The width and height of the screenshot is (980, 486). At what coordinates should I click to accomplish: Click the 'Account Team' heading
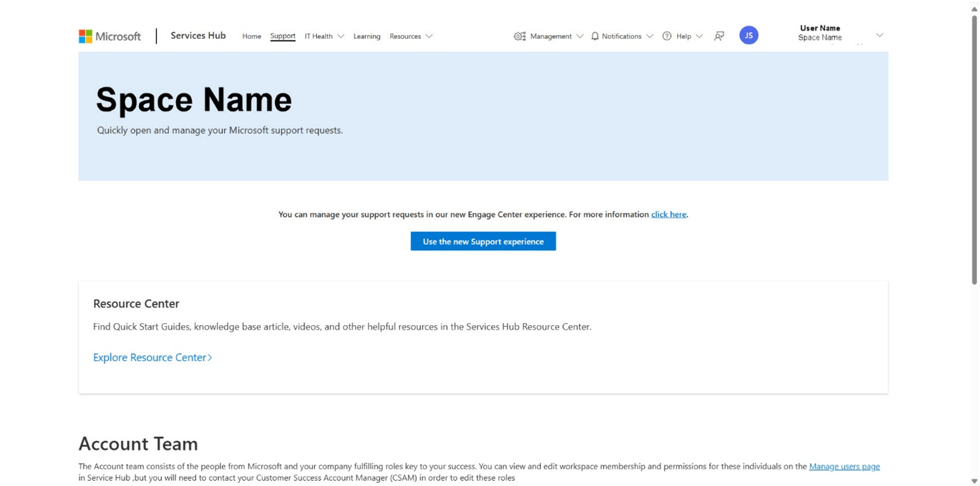(x=138, y=444)
